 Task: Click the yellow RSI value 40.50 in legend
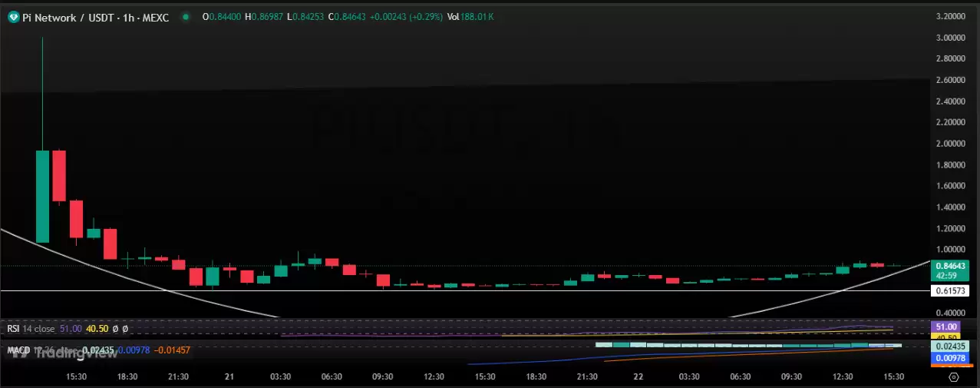click(95, 328)
